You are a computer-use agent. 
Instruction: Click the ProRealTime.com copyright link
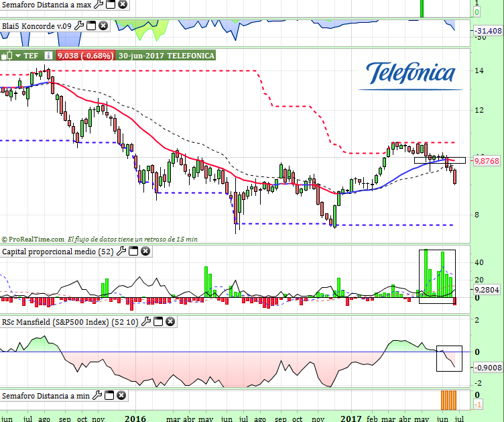tap(33, 240)
